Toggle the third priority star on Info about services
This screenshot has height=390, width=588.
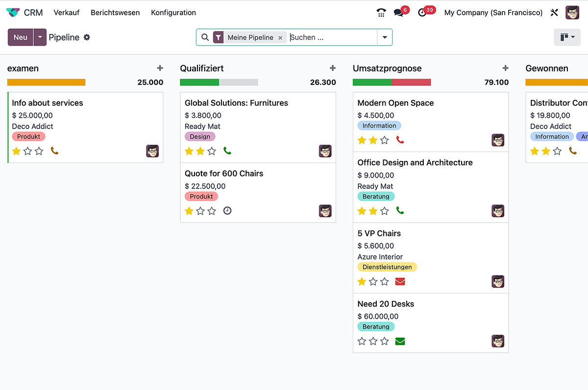tap(38, 151)
